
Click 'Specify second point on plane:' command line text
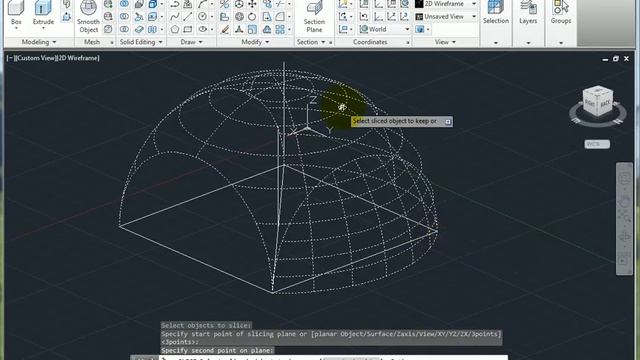[x=217, y=351]
